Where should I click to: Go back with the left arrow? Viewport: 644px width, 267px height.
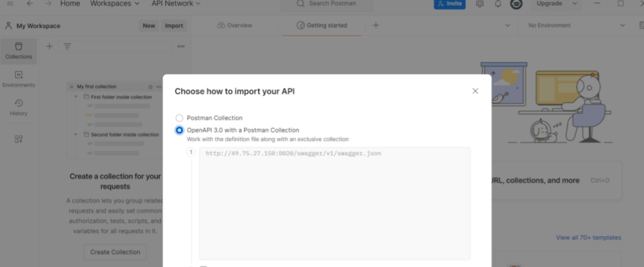30,4
